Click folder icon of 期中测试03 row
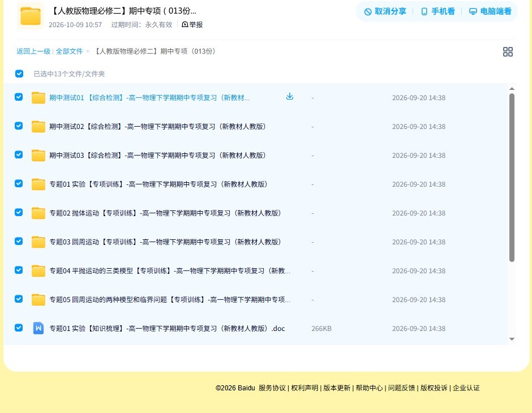Viewport: 532px width, 413px height. (x=38, y=155)
